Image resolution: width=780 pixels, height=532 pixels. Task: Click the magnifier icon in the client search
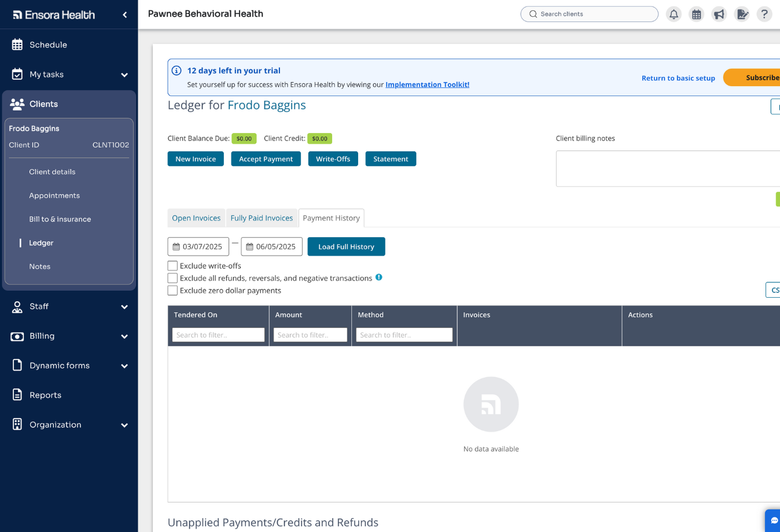coord(534,14)
